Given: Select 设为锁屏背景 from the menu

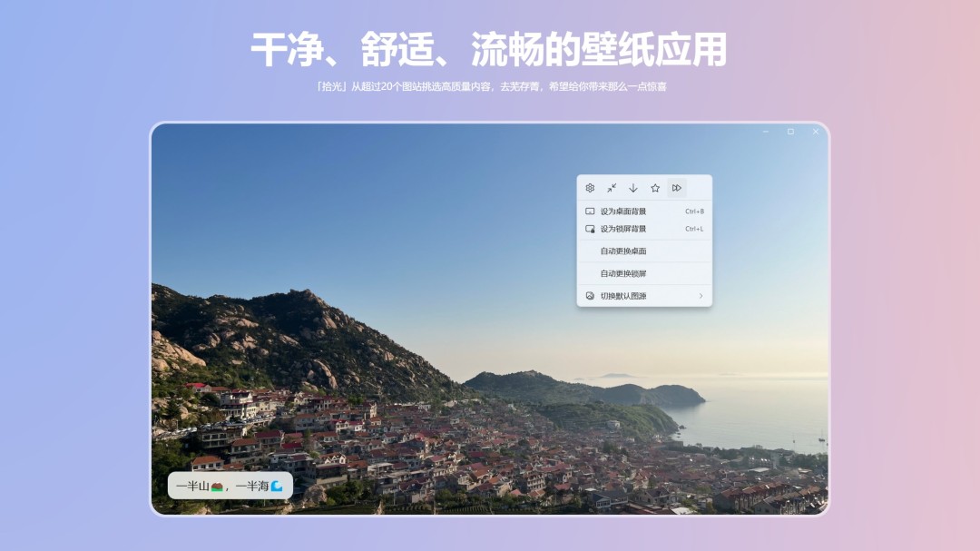Looking at the screenshot, I should 626,228.
